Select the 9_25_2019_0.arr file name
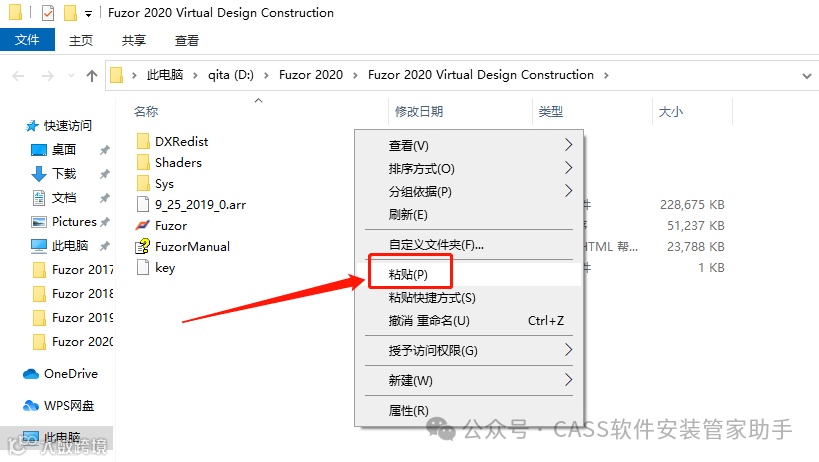This screenshot has height=462, width=819. click(201, 205)
